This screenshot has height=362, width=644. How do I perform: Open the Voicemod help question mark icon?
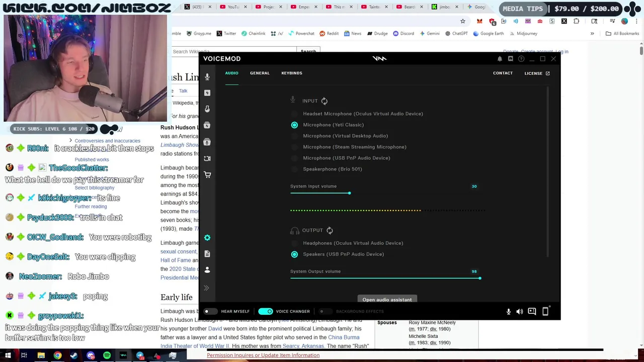521,59
